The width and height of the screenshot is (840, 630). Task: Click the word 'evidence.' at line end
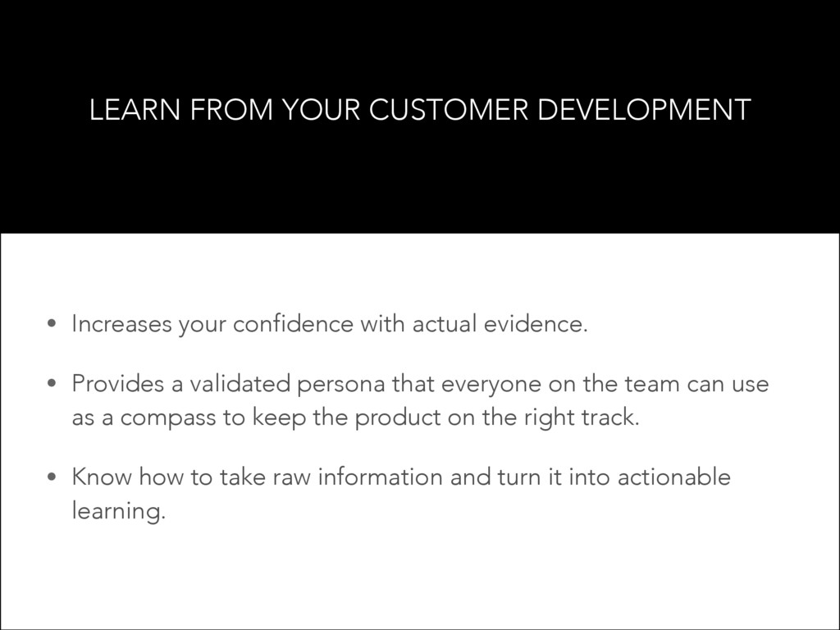536,324
